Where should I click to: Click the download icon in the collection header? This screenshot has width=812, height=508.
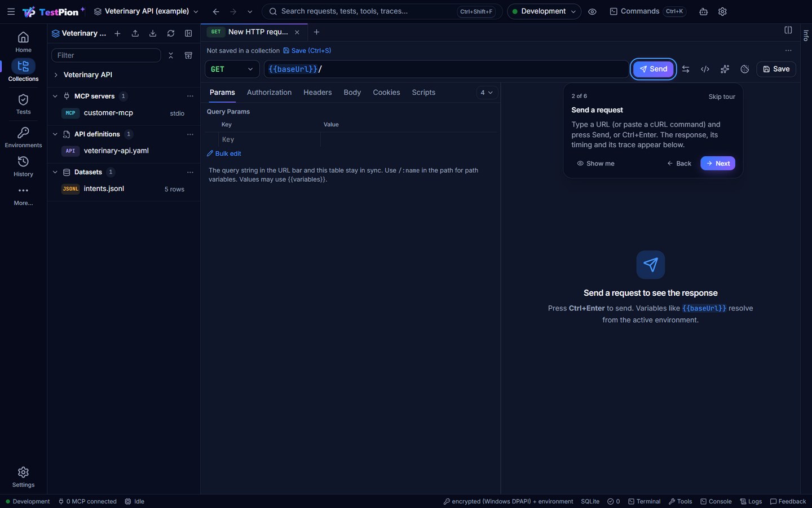(153, 33)
